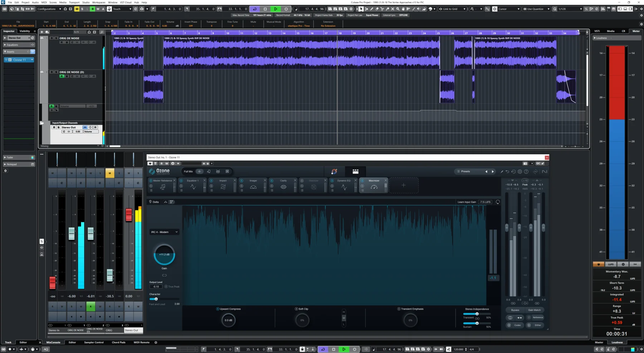Click the Output Level value field
This screenshot has height=353, width=644.
click(x=156, y=287)
